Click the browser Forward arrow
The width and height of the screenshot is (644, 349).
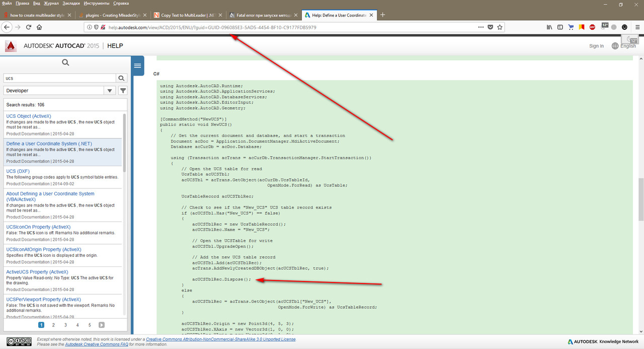[18, 27]
